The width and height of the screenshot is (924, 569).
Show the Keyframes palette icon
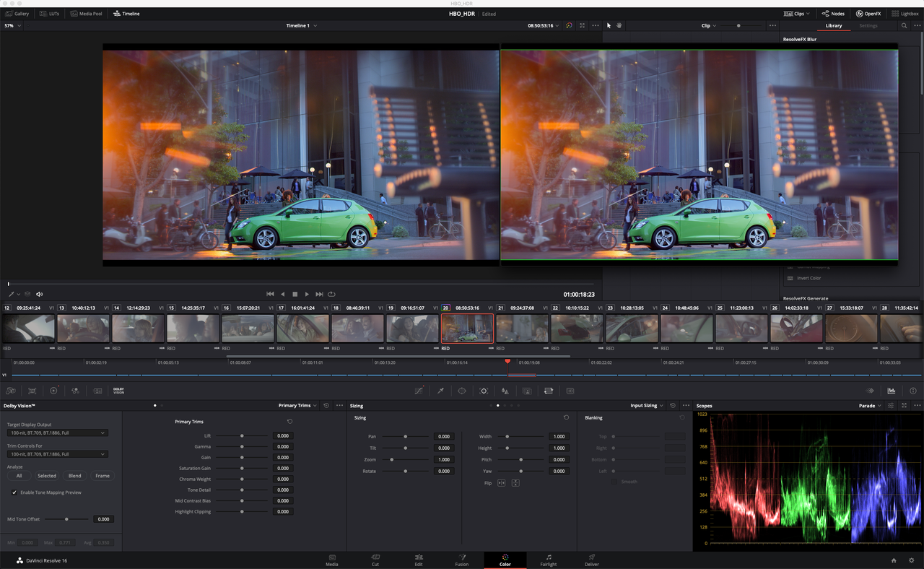870,391
